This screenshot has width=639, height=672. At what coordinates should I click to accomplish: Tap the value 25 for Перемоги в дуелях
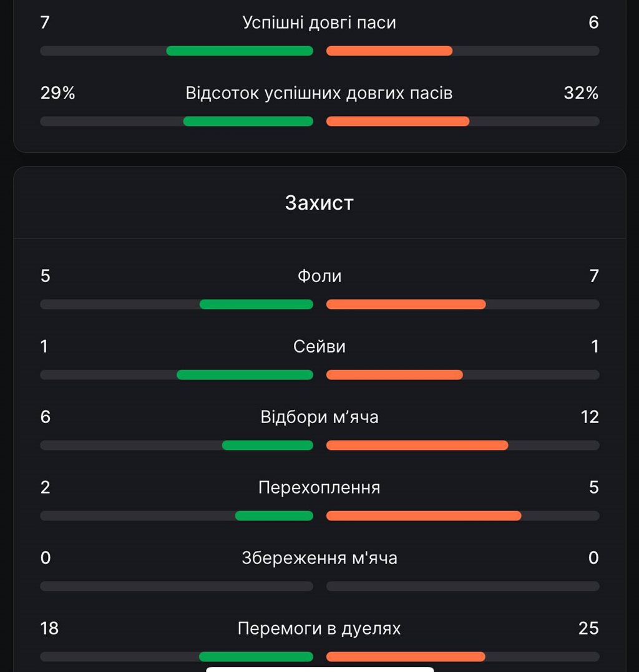[x=588, y=628]
